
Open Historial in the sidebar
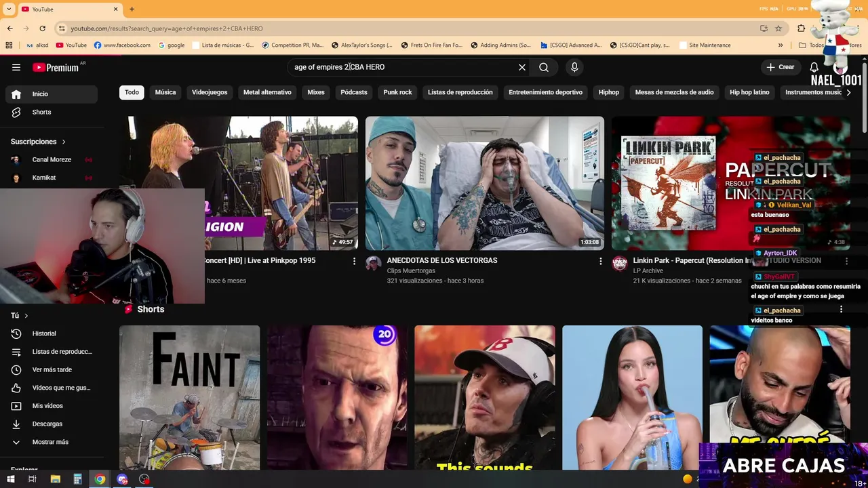[x=52, y=333]
